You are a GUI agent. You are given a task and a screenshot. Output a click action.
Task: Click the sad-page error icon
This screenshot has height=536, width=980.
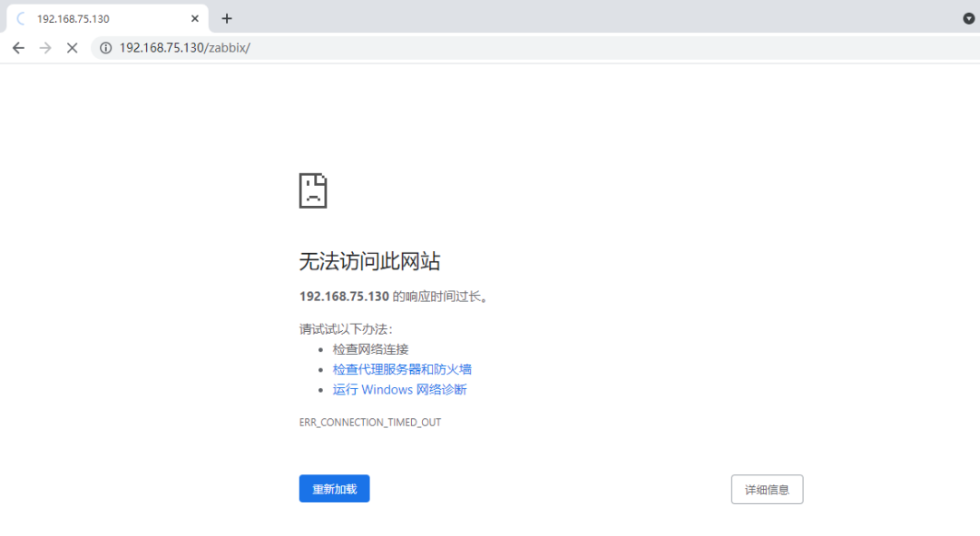tap(313, 190)
